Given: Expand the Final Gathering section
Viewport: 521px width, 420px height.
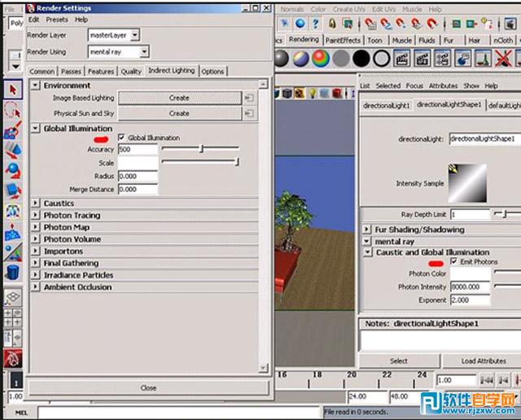Looking at the screenshot, I should click(35, 263).
